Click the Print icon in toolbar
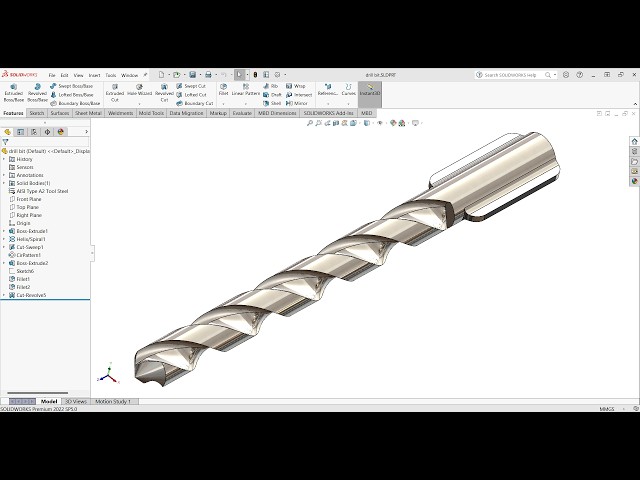This screenshot has width=640, height=480. pos(208,75)
